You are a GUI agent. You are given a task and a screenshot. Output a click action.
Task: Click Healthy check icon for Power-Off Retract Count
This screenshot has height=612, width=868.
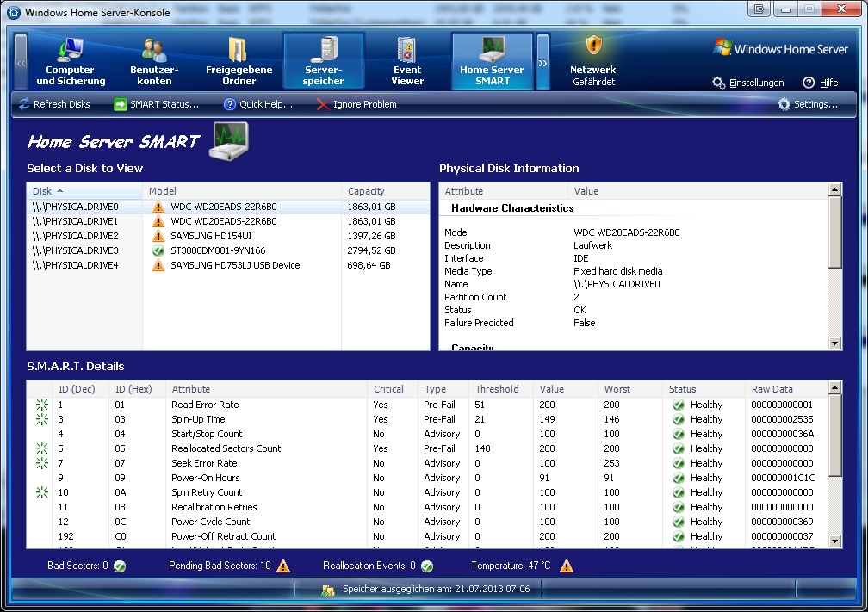(679, 536)
